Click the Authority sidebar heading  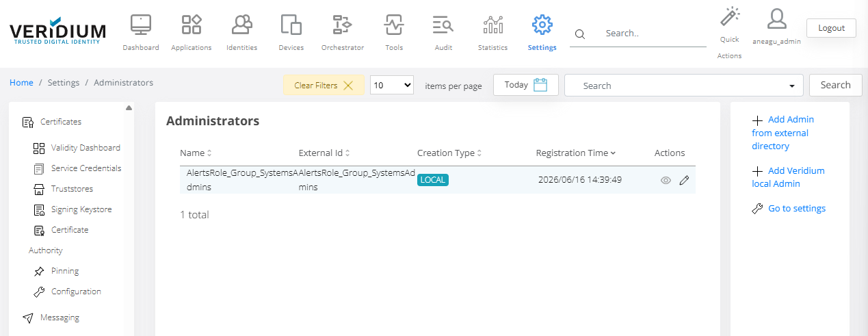tap(46, 250)
